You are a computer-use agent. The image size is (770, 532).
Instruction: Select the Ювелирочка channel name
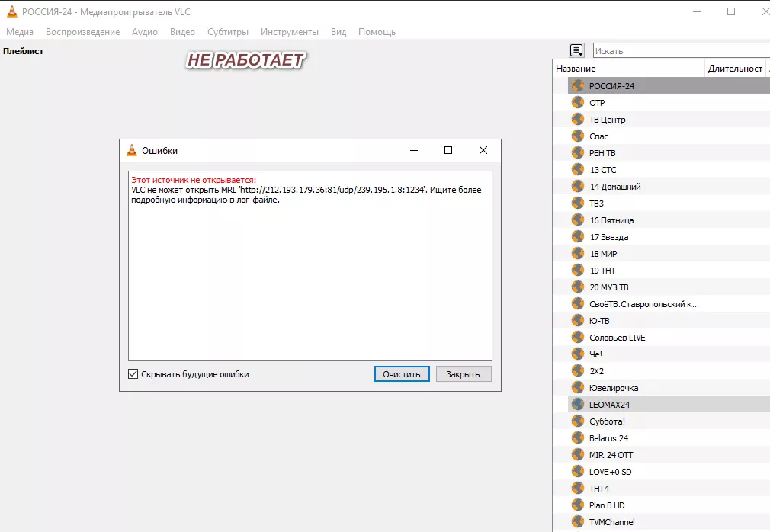point(614,388)
